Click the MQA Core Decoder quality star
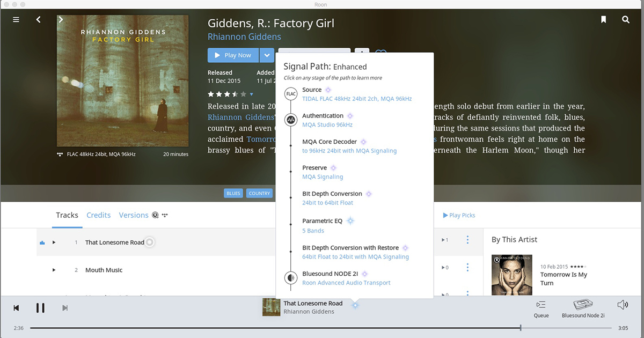 tap(363, 142)
